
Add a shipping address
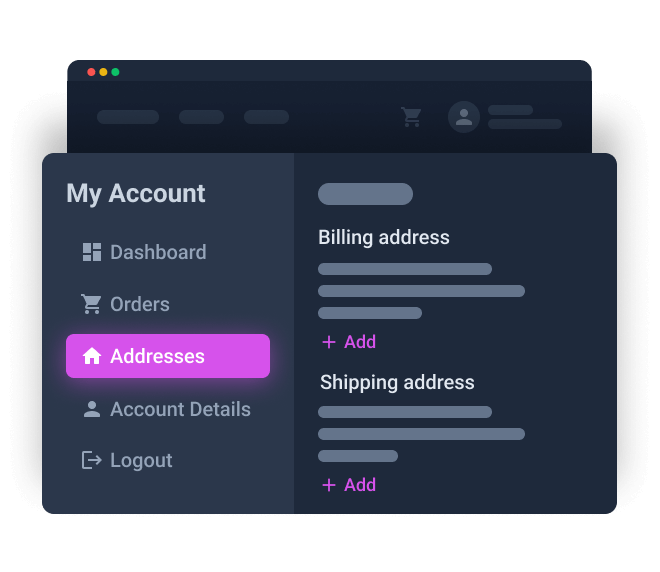coord(349,485)
